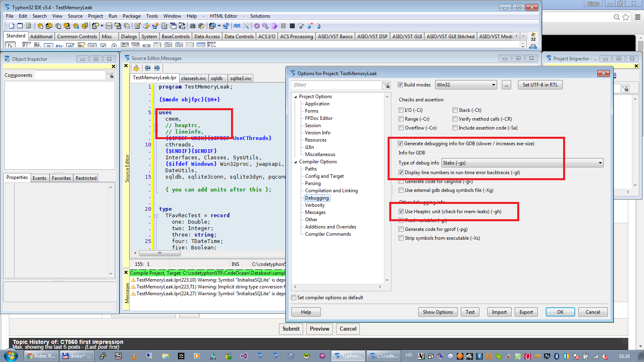Select Compilation and Linking tree item
Screen dimensions: 644x362
coord(331,191)
